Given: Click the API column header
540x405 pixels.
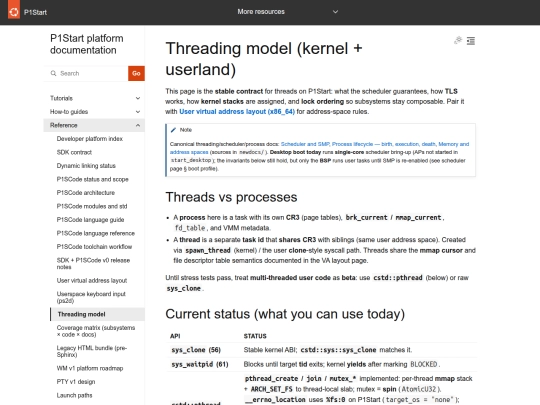Looking at the screenshot, I should click(175, 336).
